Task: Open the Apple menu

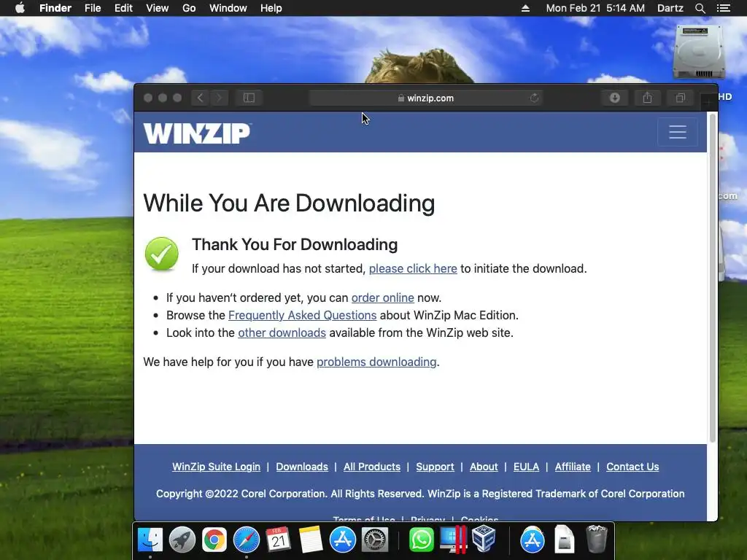Action: [x=20, y=8]
